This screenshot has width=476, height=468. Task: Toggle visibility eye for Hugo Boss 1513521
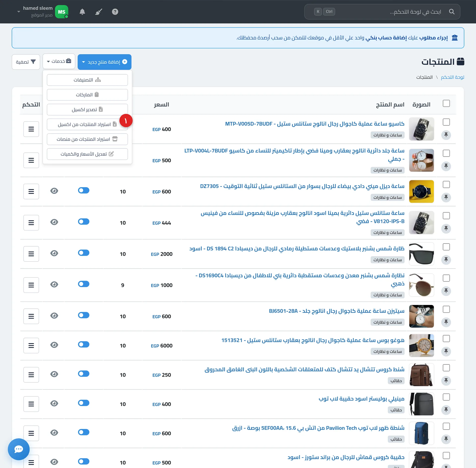pyautogui.click(x=54, y=345)
